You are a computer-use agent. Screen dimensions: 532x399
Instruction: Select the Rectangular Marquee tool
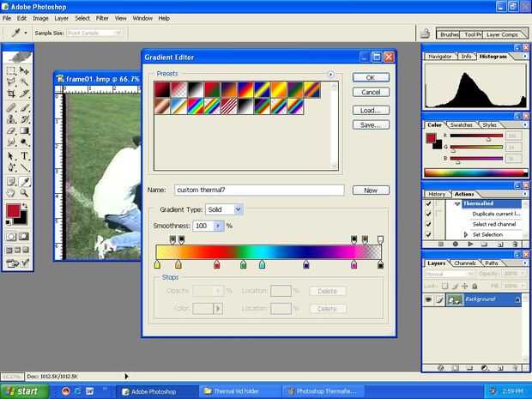click(11, 71)
